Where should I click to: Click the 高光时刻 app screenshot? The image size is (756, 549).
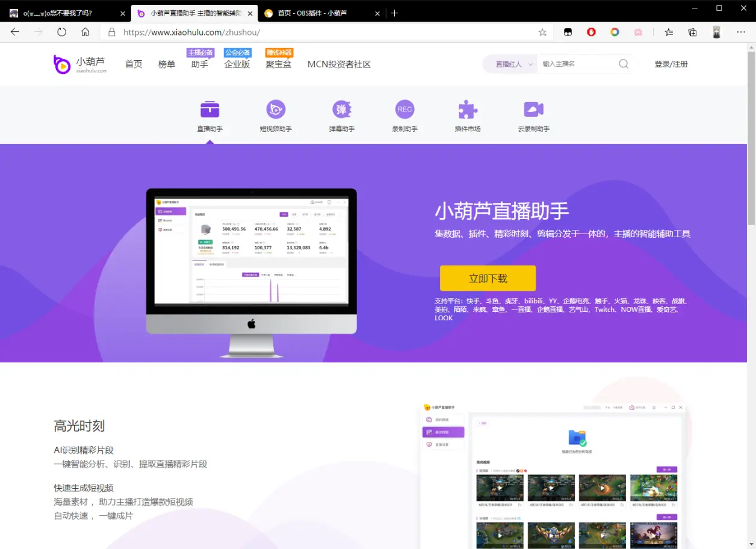[553, 476]
